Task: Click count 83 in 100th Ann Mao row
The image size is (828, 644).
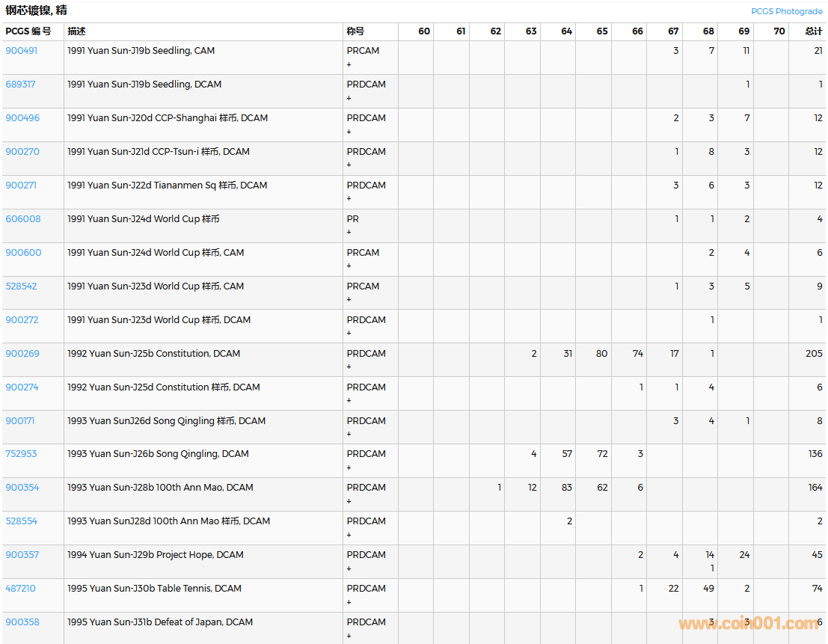Action: pyautogui.click(x=566, y=488)
